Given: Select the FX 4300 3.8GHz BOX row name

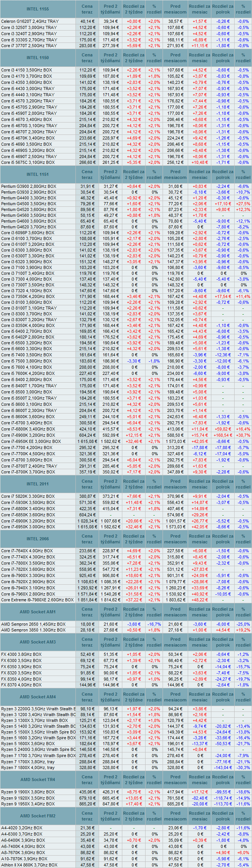Looking at the screenshot, I should point(21,654).
